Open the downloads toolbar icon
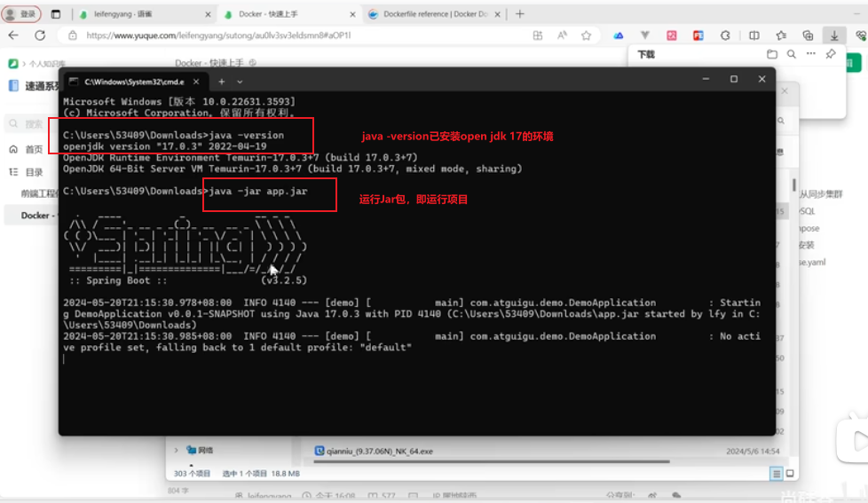868x503 pixels. [834, 35]
